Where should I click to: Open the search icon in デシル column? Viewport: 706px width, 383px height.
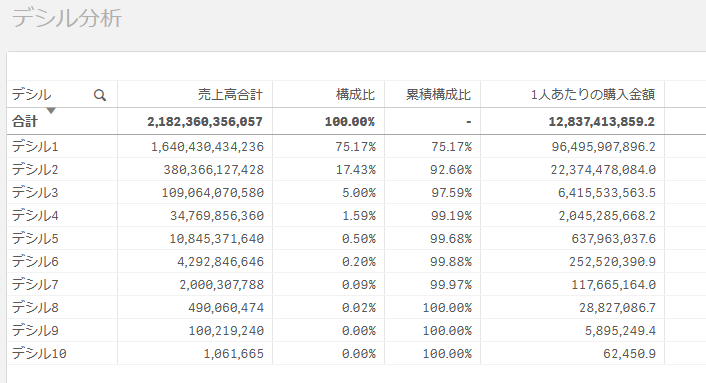tap(100, 95)
